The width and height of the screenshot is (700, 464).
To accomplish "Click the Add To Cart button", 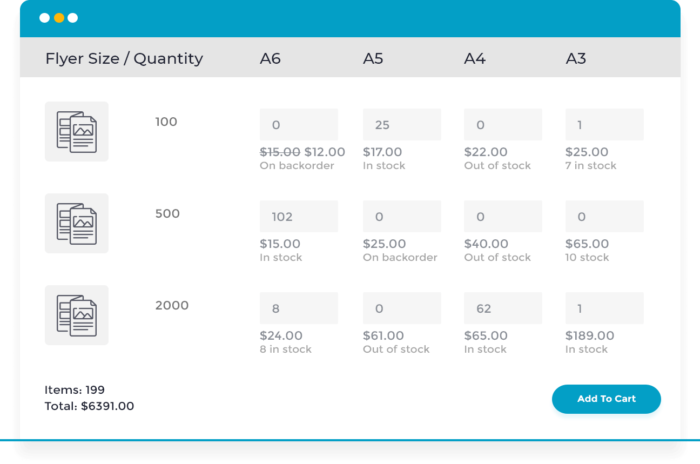I will pyautogui.click(x=606, y=399).
